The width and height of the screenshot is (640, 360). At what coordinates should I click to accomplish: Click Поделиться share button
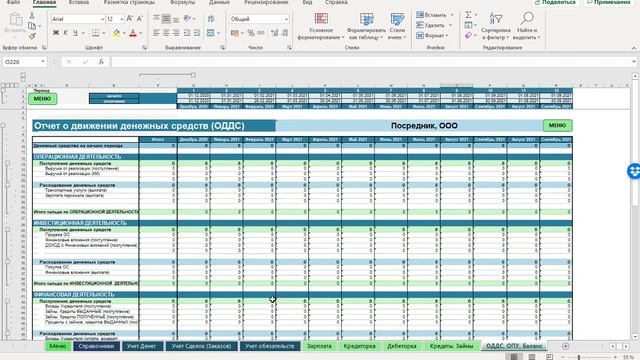pyautogui.click(x=555, y=2)
